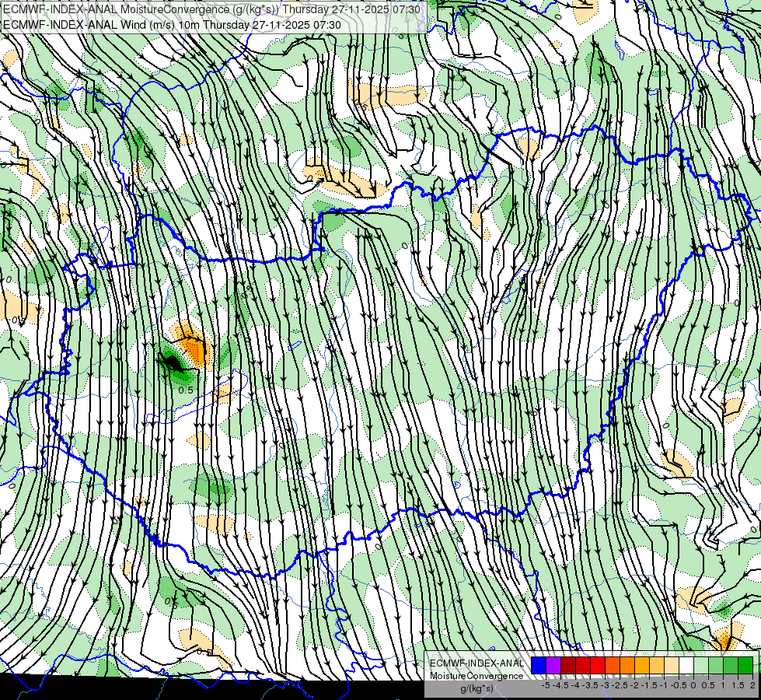Click the g/(kg*s) unit label in legend

pos(477,688)
